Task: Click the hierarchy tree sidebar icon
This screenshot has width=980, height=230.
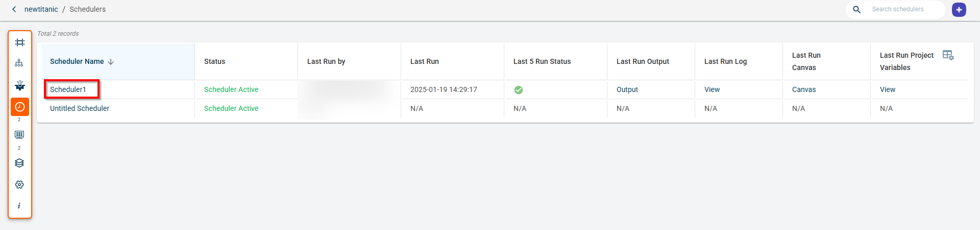Action: [19, 63]
